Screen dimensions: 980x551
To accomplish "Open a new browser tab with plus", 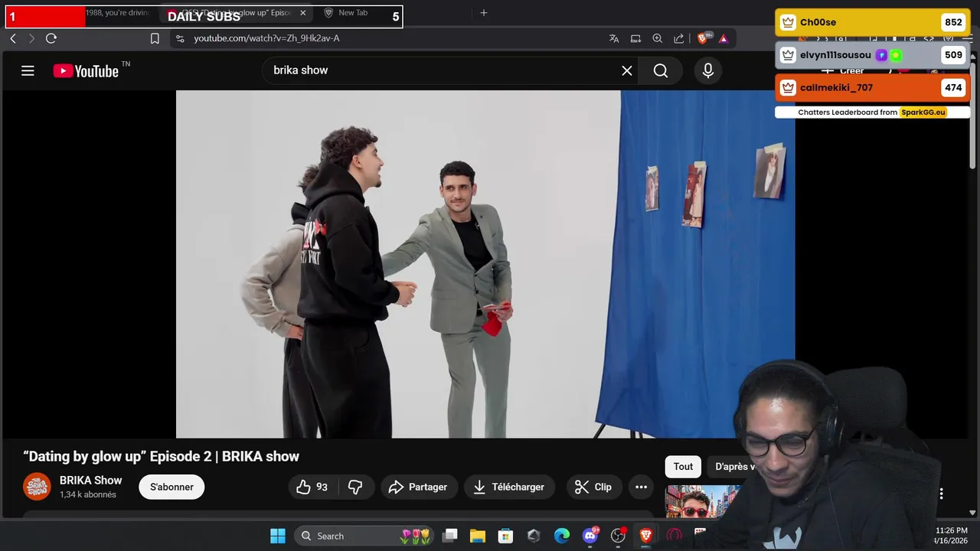I will [x=483, y=13].
